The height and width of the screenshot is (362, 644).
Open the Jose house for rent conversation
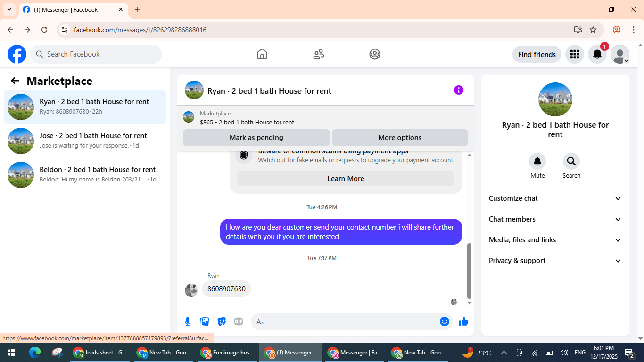(x=85, y=141)
